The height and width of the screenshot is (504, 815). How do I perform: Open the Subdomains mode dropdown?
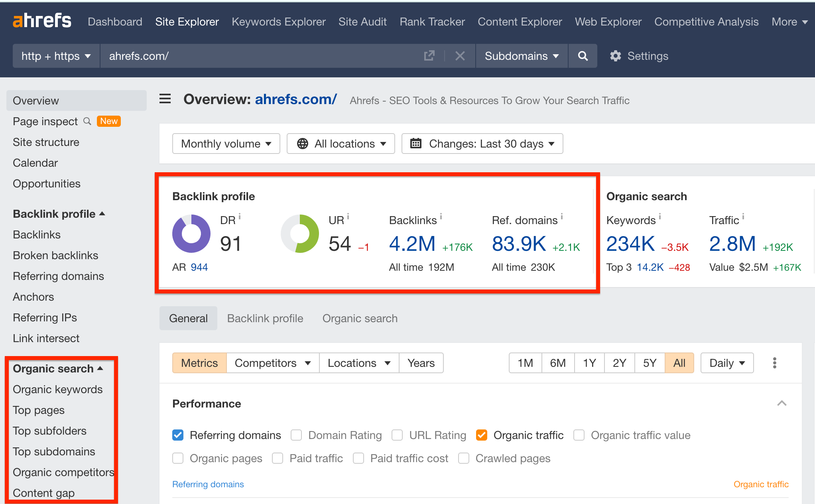point(522,56)
